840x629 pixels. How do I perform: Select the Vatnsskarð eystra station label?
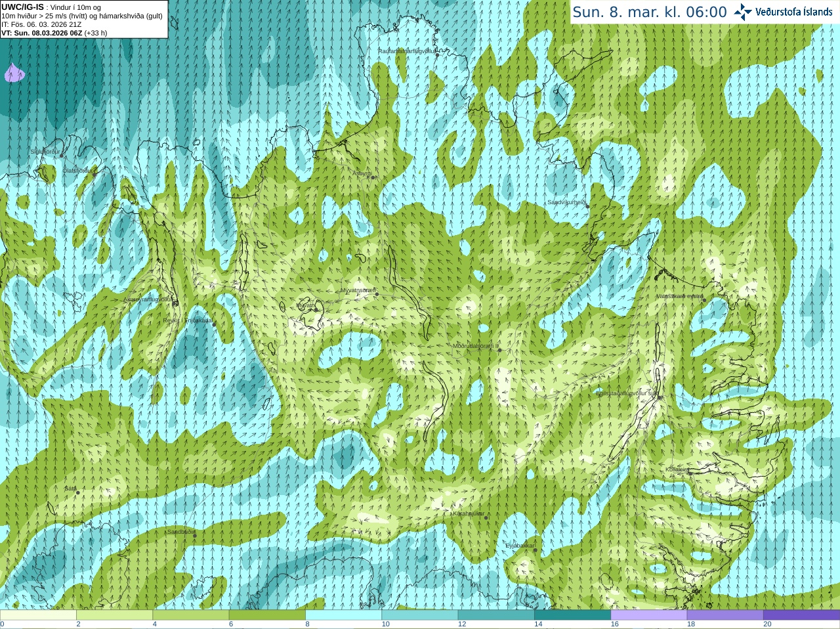[680, 296]
